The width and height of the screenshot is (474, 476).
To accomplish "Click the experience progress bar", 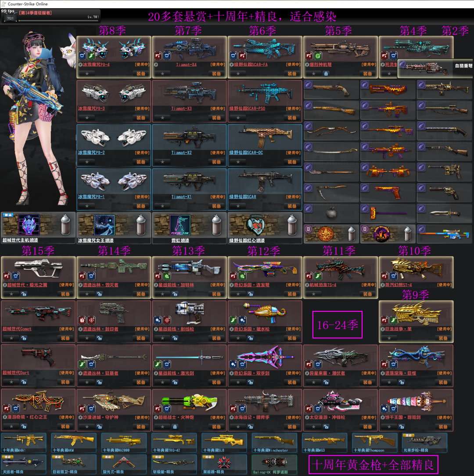I will click(x=59, y=21).
